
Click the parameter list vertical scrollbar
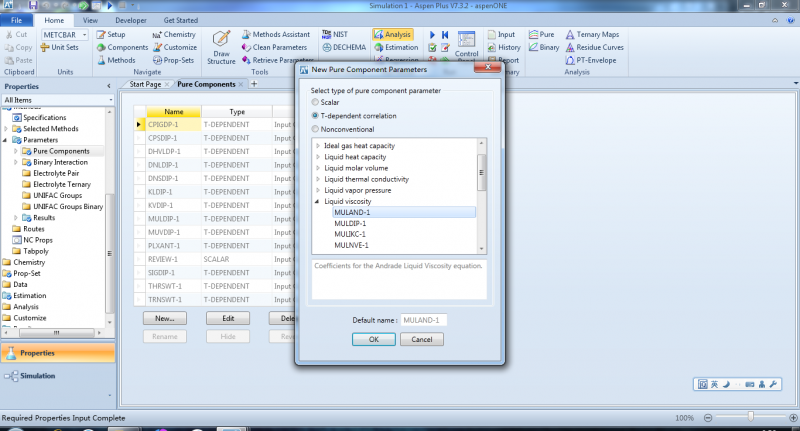(481, 172)
